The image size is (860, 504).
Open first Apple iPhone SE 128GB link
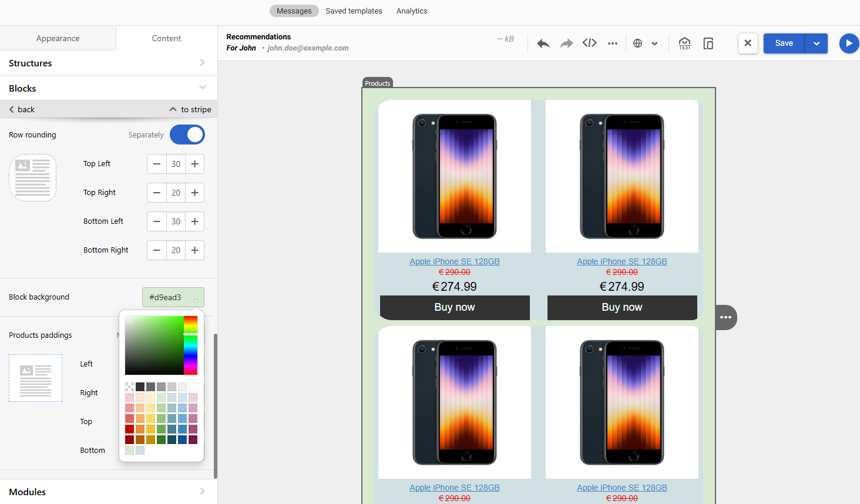pos(455,261)
